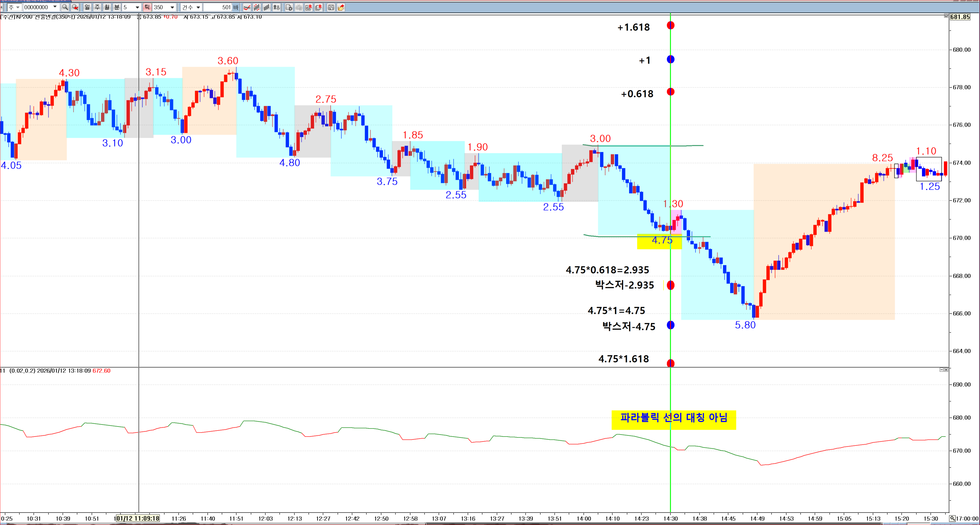The image size is (980, 525).
Task: Close the parabolic indicator sub-panel
Action: (x=946, y=370)
